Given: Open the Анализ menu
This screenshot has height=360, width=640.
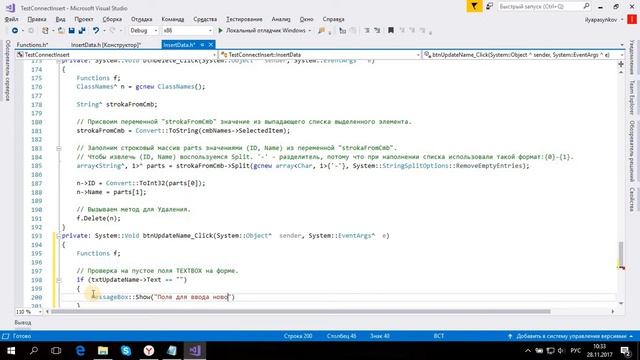Looking at the screenshot, I should pyautogui.click(x=281, y=19).
